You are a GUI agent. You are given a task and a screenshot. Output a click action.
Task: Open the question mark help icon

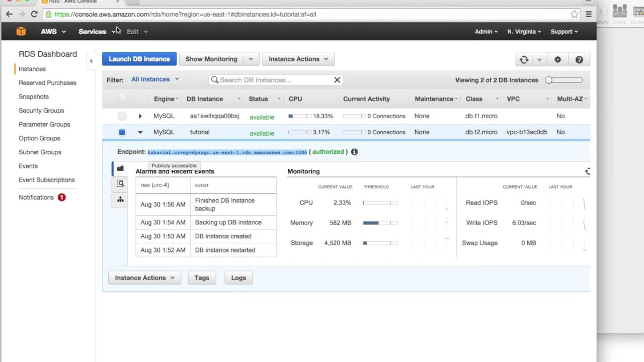coord(579,59)
